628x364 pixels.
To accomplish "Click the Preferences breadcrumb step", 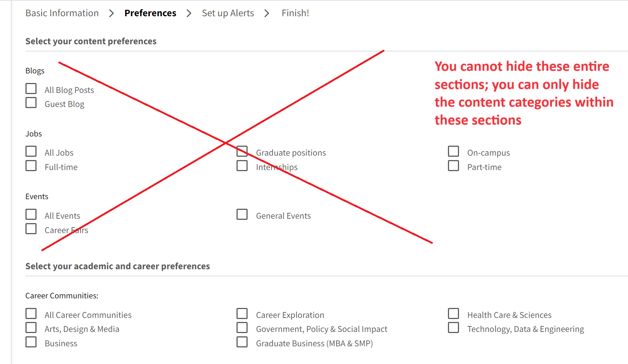I will [x=150, y=13].
